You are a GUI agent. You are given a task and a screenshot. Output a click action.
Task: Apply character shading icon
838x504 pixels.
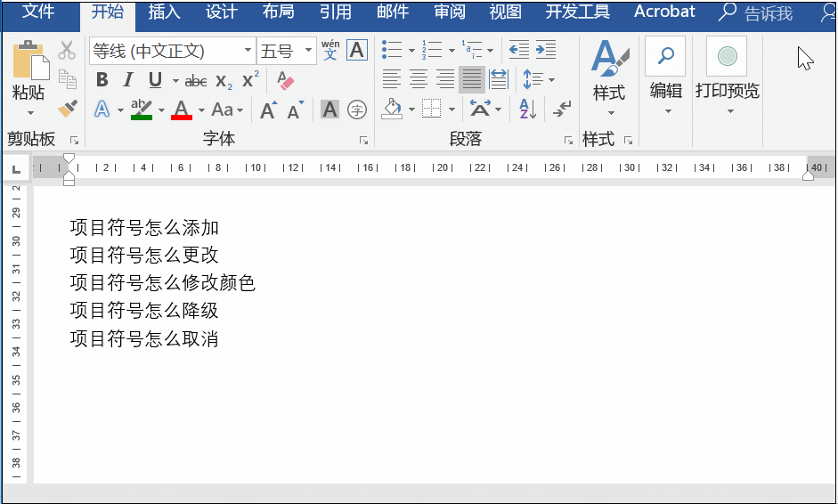point(330,110)
